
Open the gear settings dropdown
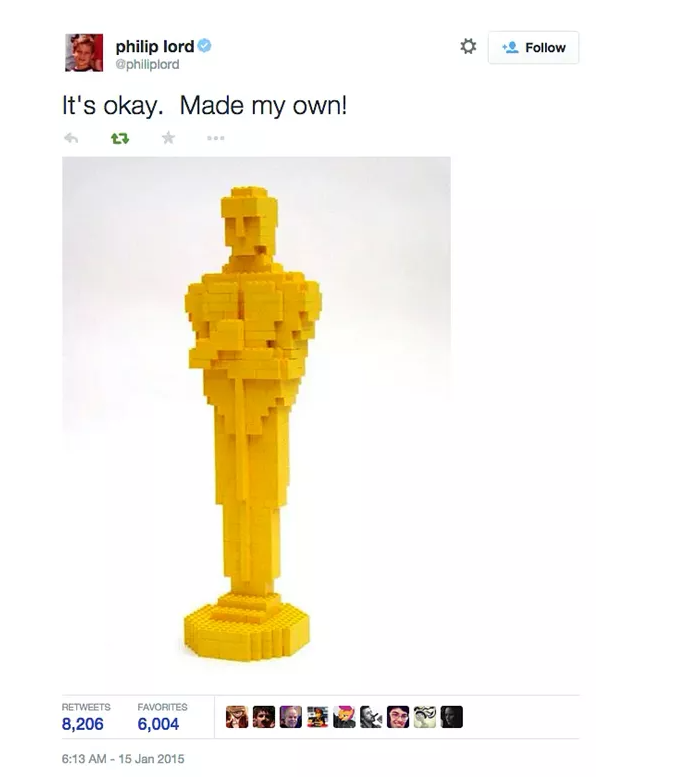(468, 47)
